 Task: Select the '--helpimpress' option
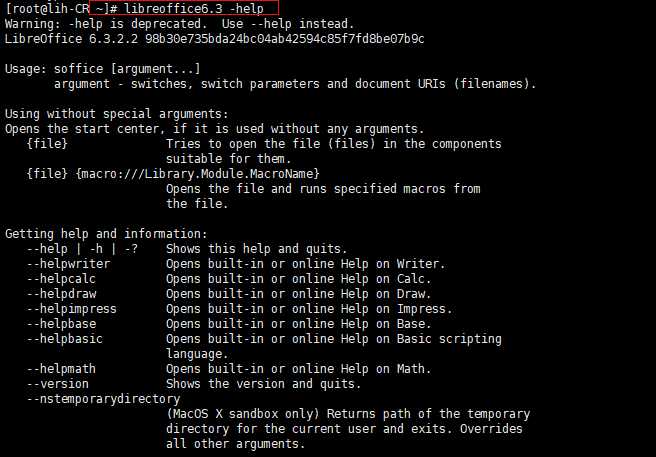coord(72,309)
